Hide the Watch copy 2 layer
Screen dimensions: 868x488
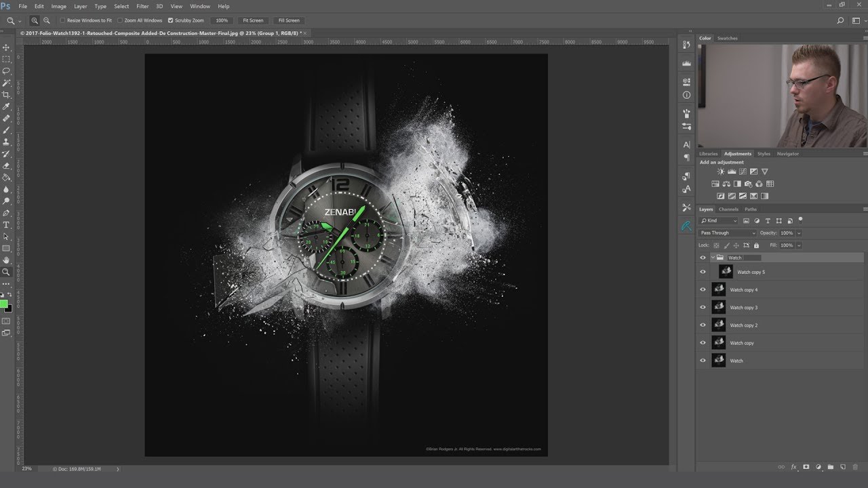click(703, 325)
